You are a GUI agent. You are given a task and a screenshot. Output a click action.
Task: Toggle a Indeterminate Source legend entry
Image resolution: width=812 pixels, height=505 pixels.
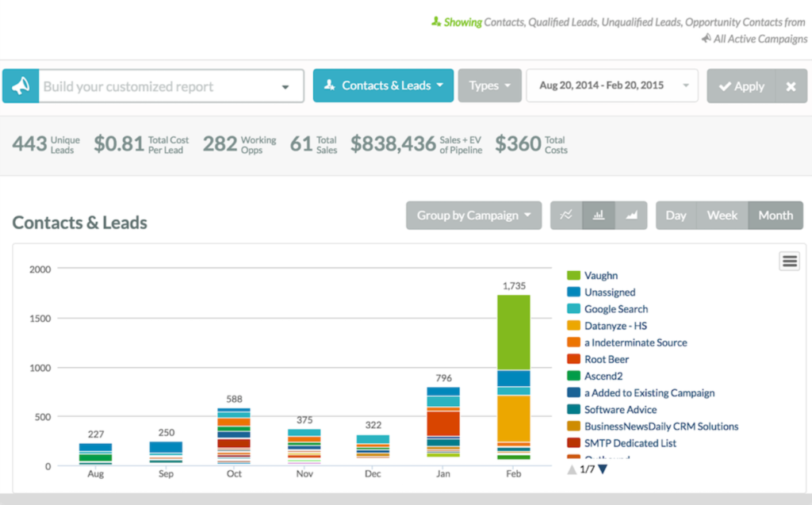(627, 342)
